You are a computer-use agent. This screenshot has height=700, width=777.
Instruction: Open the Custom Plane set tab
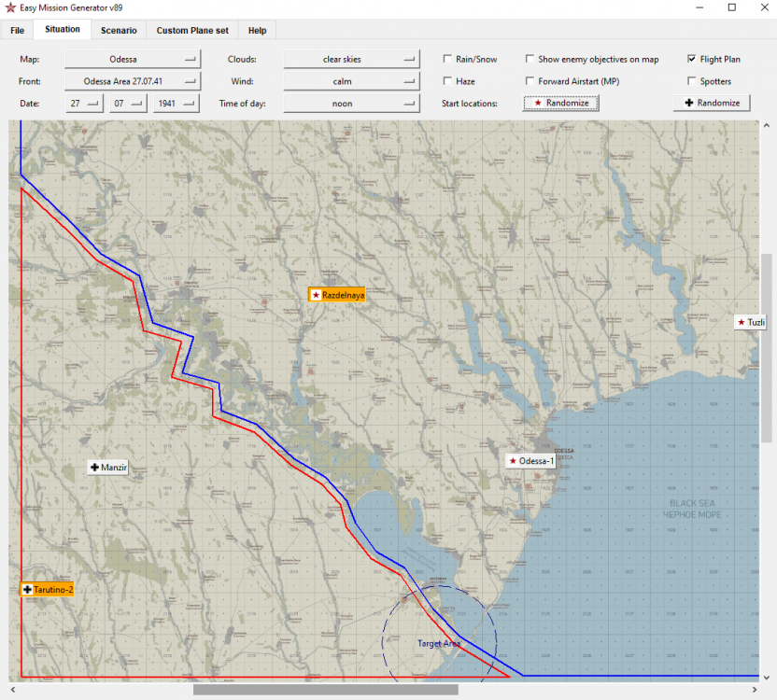click(x=192, y=30)
